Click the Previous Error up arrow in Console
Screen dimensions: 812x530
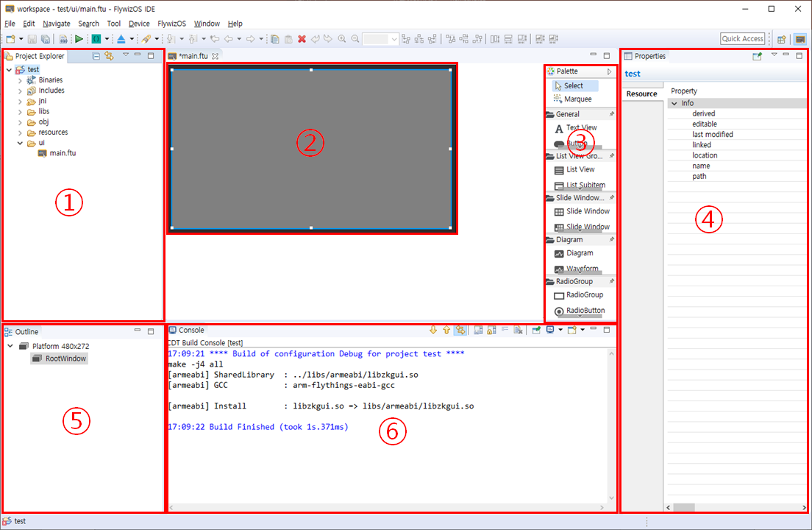tap(446, 330)
